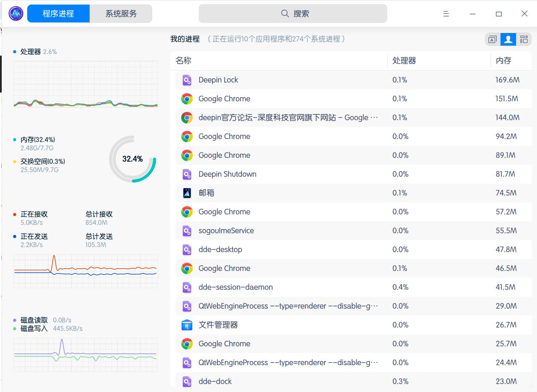This screenshot has height=392, width=537.
Task: Sort processes by 内存 column header
Action: click(x=503, y=61)
